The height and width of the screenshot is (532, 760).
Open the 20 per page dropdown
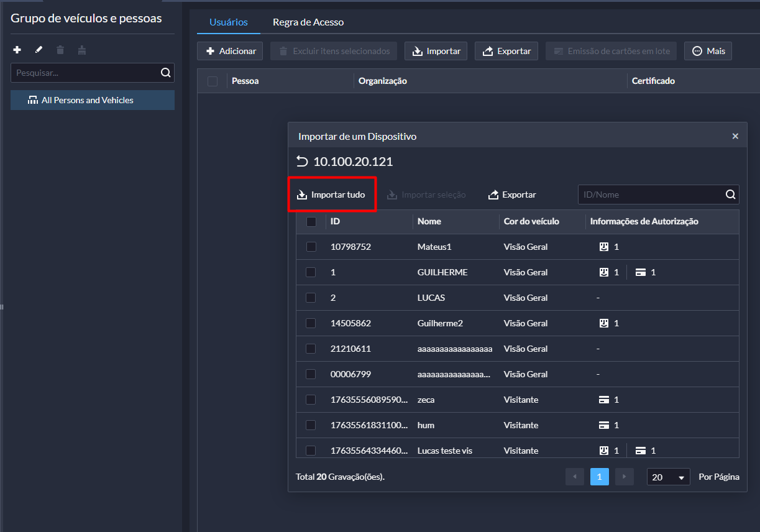tap(668, 477)
